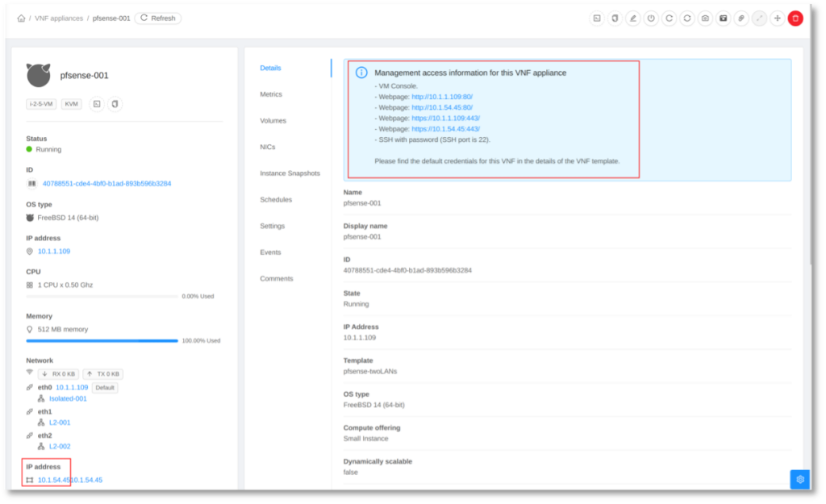This screenshot has width=826, height=504.
Task: Click the ID value in Details panel
Action: pos(407,270)
